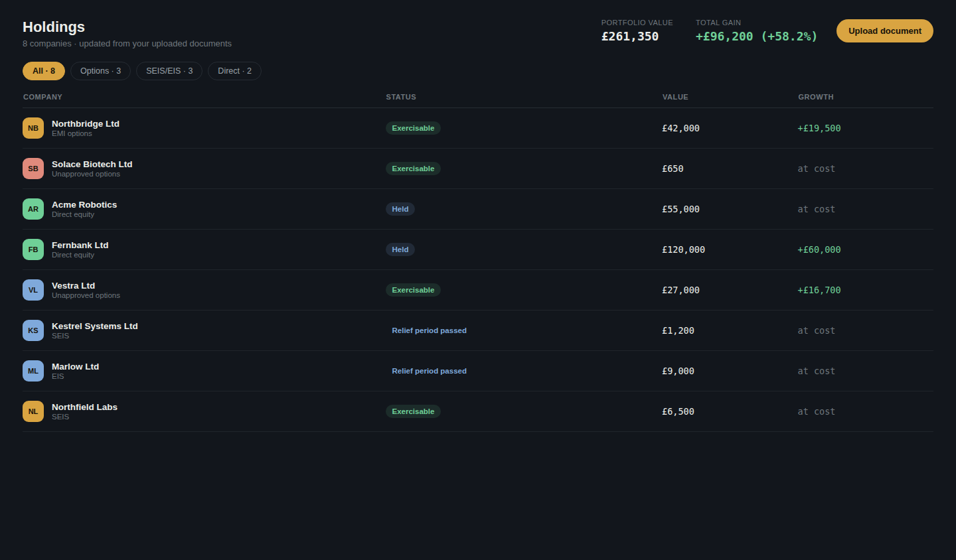This screenshot has width=956, height=560.
Task: Click at cost in Marlow Ltd row
Action: 817,371
